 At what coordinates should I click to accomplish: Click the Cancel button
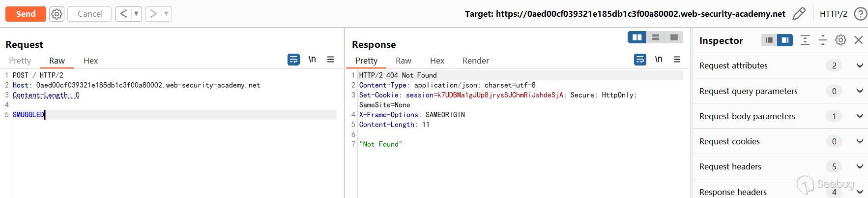(90, 14)
